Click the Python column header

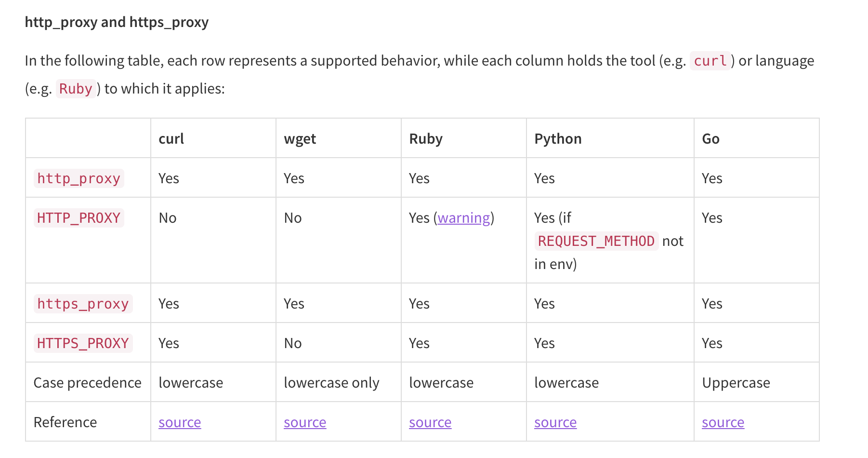[558, 139]
